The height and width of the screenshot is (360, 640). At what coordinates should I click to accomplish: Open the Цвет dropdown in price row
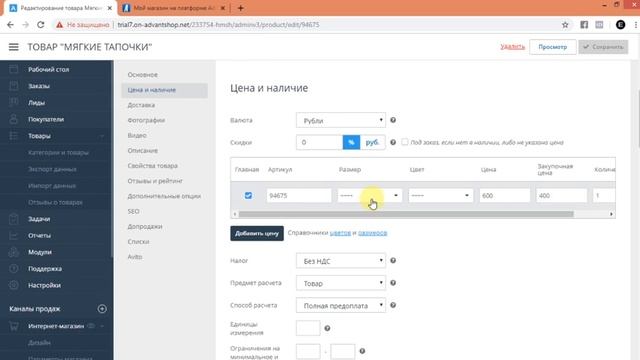441,196
